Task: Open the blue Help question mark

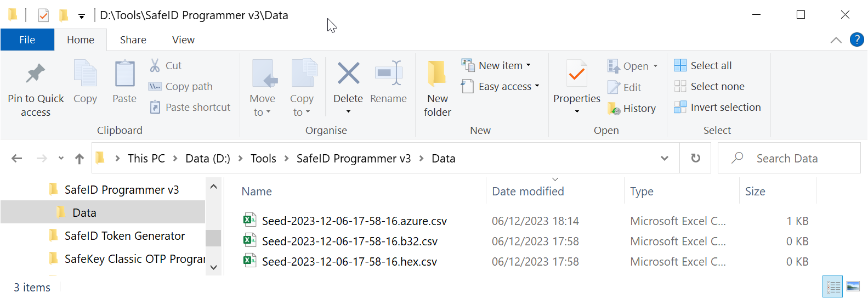Action: (856, 40)
